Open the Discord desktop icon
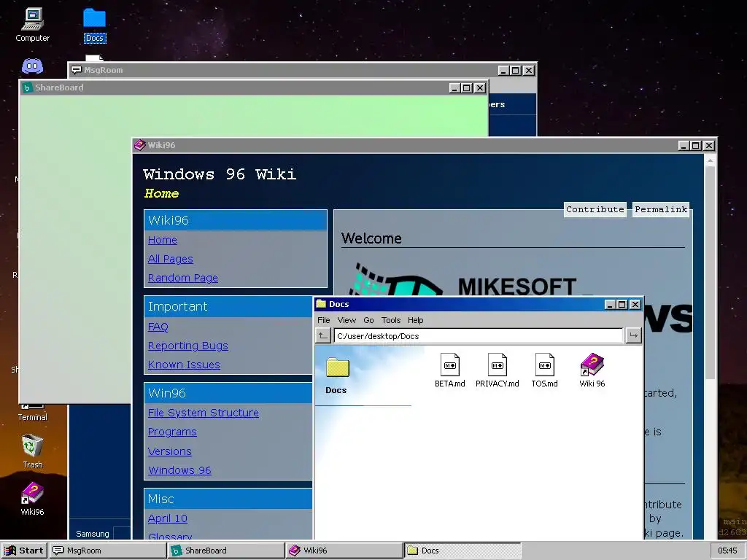Image resolution: width=747 pixels, height=560 pixels. (32, 66)
